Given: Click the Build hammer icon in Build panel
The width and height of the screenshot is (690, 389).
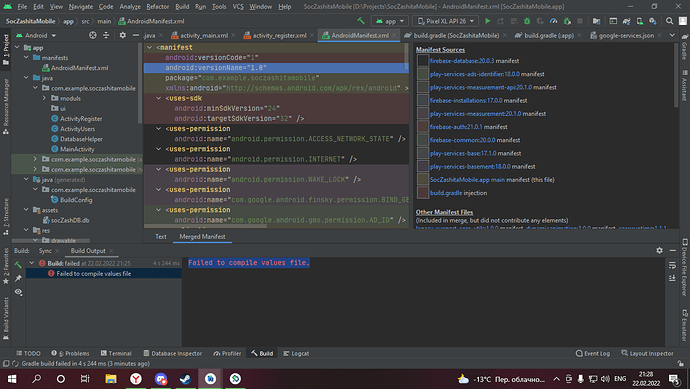Looking at the screenshot, I should (18, 265).
